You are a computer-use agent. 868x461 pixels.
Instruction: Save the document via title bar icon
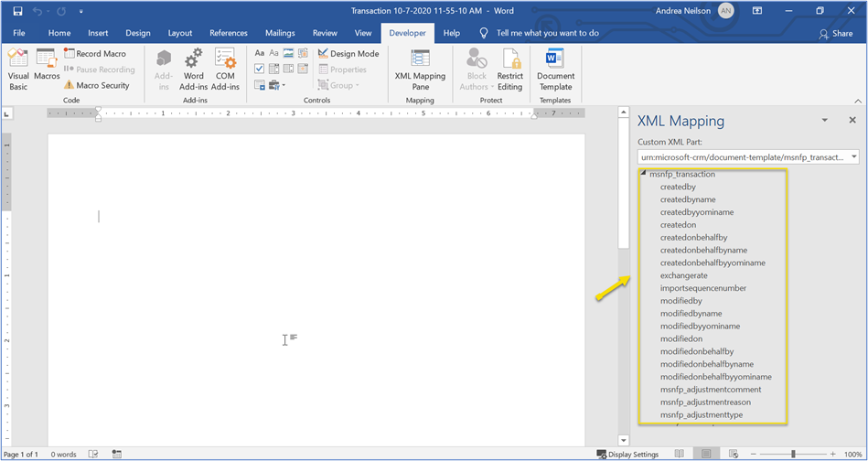tap(17, 10)
